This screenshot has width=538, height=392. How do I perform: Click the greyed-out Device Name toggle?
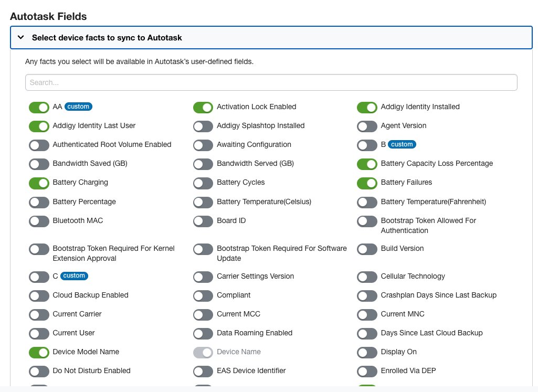[x=203, y=352]
